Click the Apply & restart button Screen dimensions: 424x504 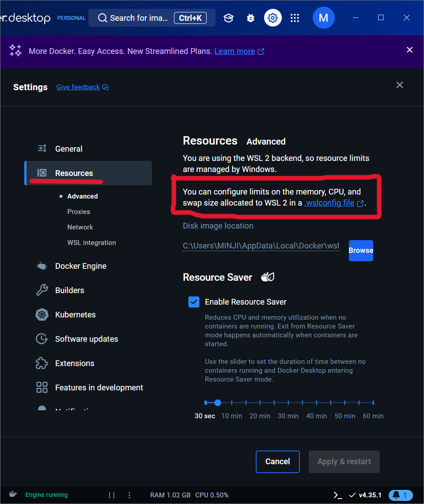click(344, 462)
